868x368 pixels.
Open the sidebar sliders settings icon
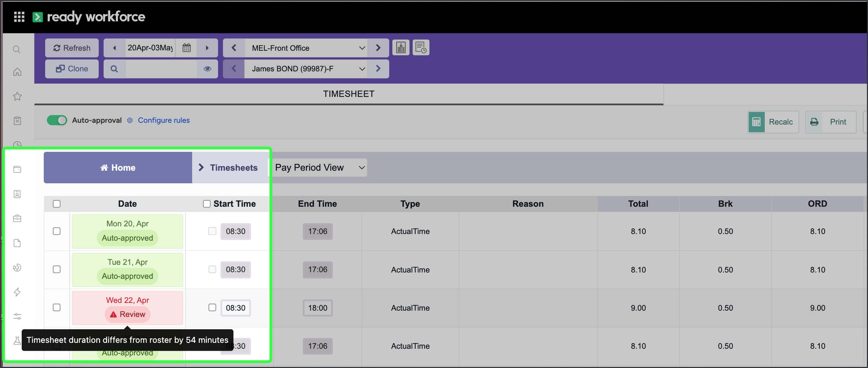tap(17, 317)
